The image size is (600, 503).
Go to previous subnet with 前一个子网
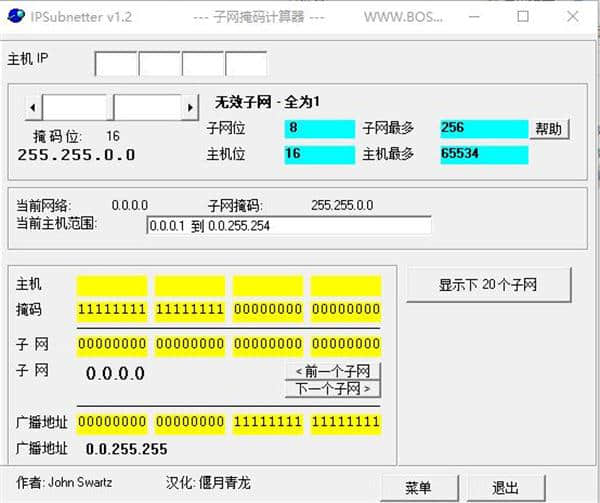[333, 371]
